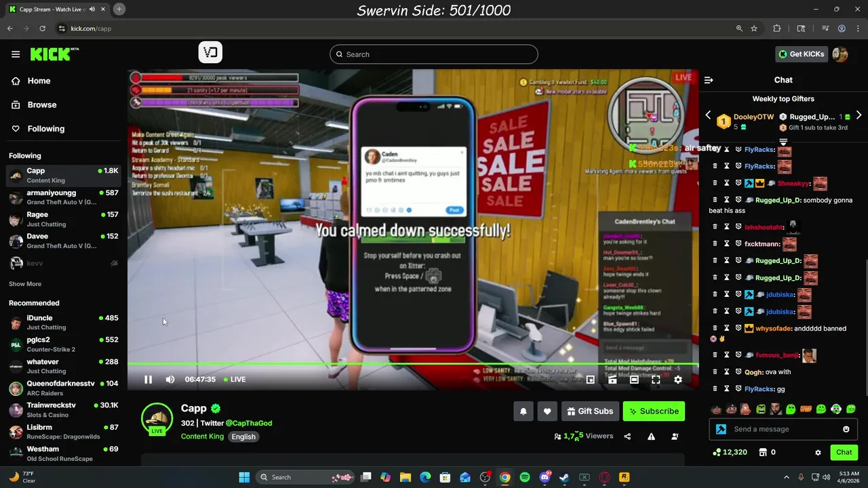Open the Kick hamburger menu
The height and width of the screenshot is (488, 868).
[x=16, y=54]
